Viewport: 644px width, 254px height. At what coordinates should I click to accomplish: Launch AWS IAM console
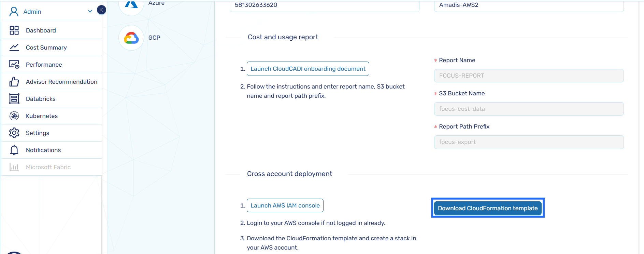[x=285, y=205]
